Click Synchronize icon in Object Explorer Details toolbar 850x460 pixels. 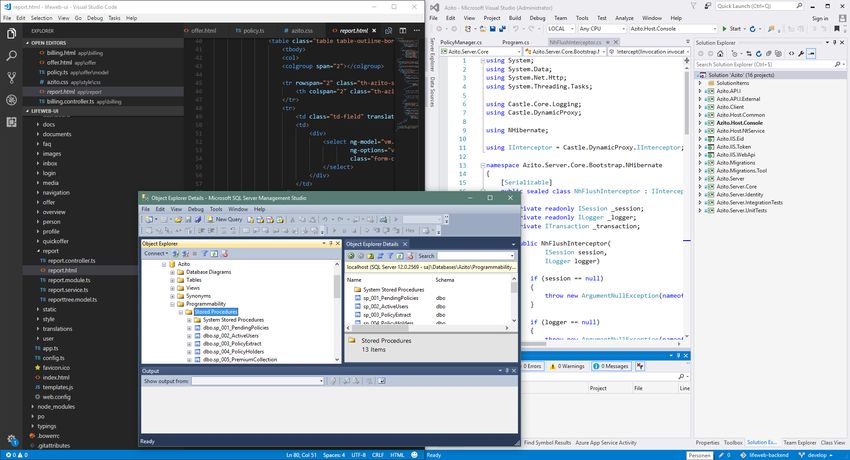(x=380, y=256)
